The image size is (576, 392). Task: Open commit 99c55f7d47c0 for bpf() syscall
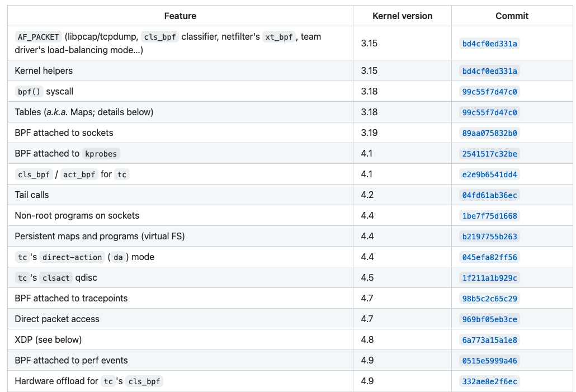[x=489, y=92]
